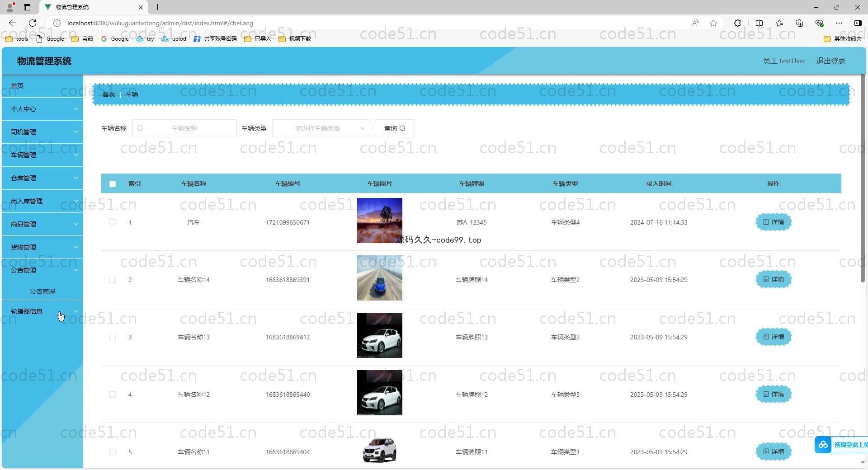
Task: Click the favorites star icon in address bar
Action: (x=713, y=23)
